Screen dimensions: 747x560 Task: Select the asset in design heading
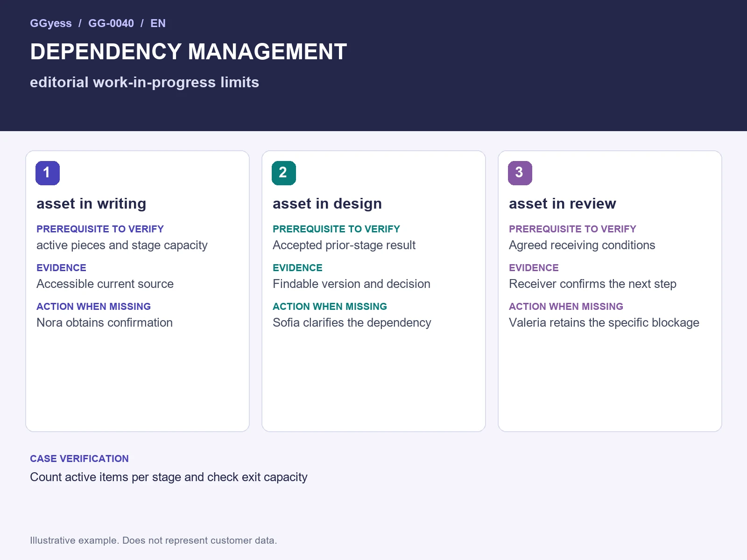[327, 203]
